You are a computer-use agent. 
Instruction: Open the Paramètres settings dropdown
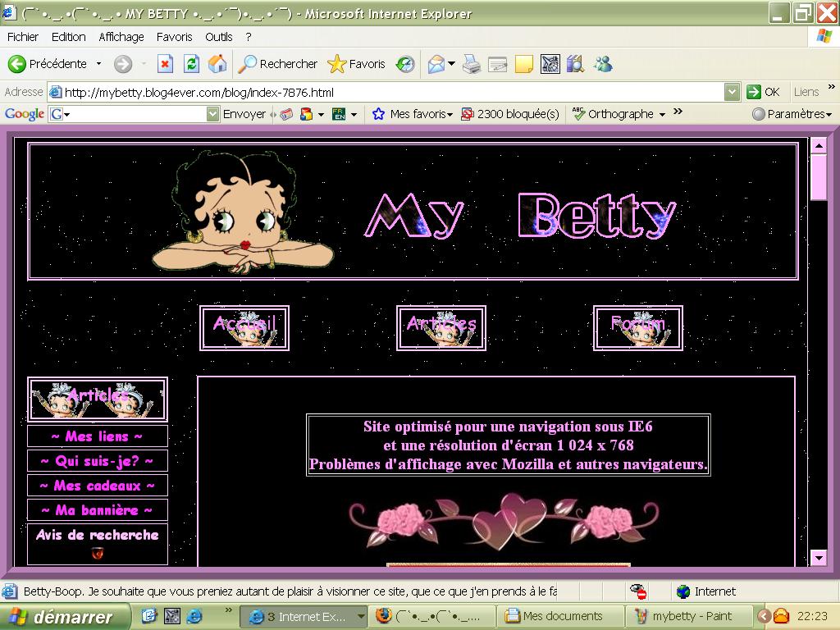tap(792, 114)
